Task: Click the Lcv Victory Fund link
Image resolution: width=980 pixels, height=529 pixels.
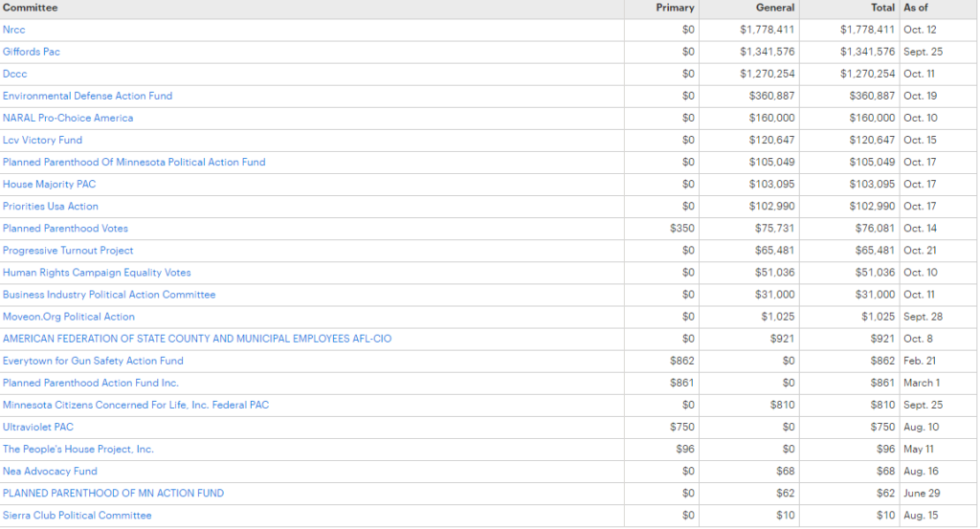Action: 42,140
